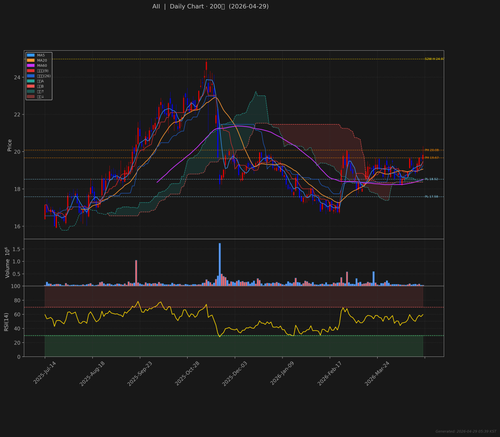This screenshot has width=500, height=437.
Task: Click the date '(2026-04-29)' in the title
Action: (249, 6)
